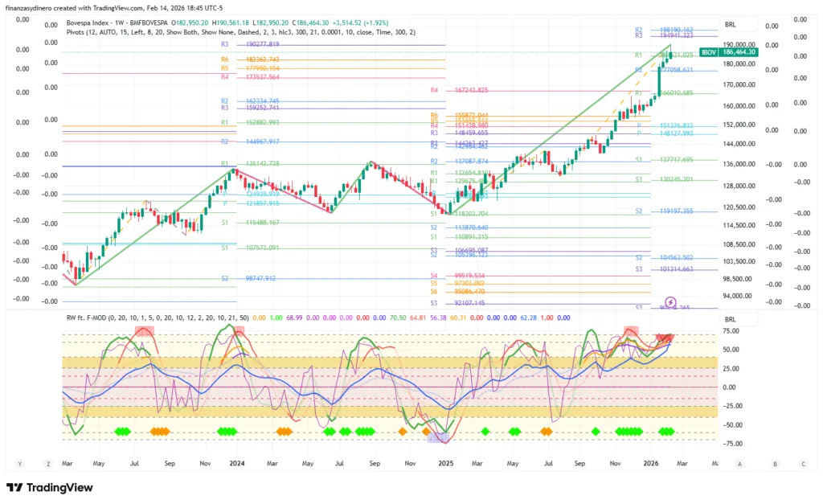This screenshot has width=823, height=504.
Task: Click the IBOV price tag label
Action: 708,51
